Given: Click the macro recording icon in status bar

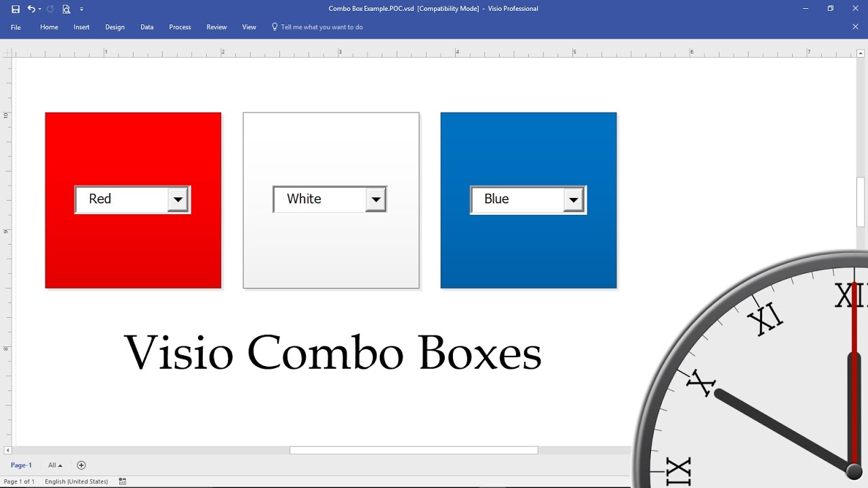Looking at the screenshot, I should [x=122, y=481].
